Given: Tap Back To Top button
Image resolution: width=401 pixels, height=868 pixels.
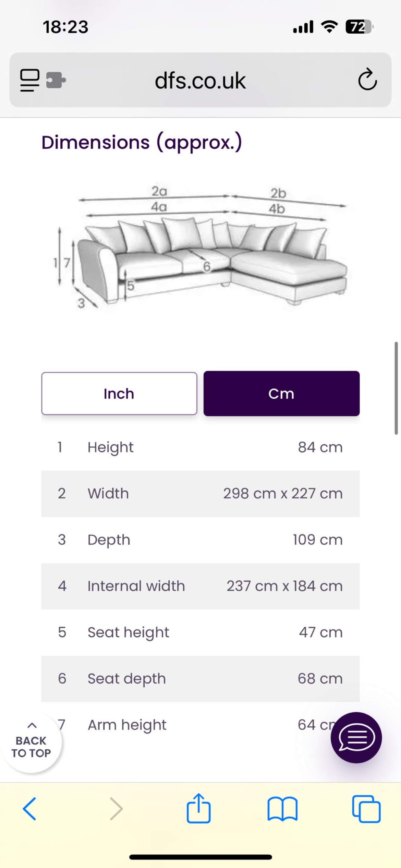Looking at the screenshot, I should 31,743.
